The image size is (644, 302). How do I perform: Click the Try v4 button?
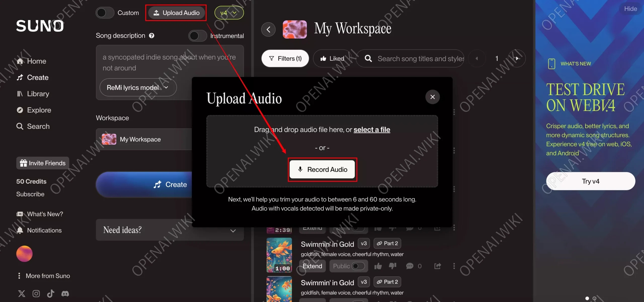click(x=590, y=181)
